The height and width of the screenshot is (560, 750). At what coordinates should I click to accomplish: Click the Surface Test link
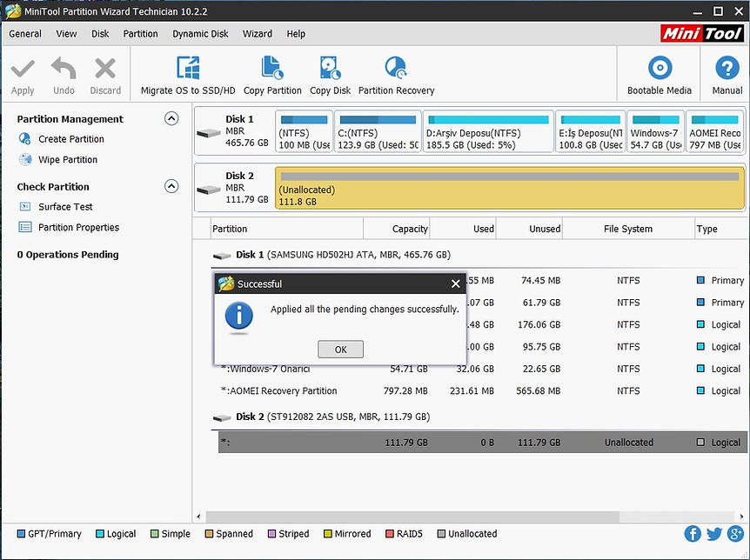65,207
